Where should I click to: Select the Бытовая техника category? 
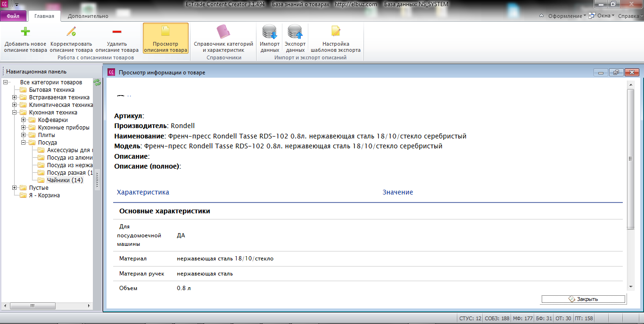point(52,90)
